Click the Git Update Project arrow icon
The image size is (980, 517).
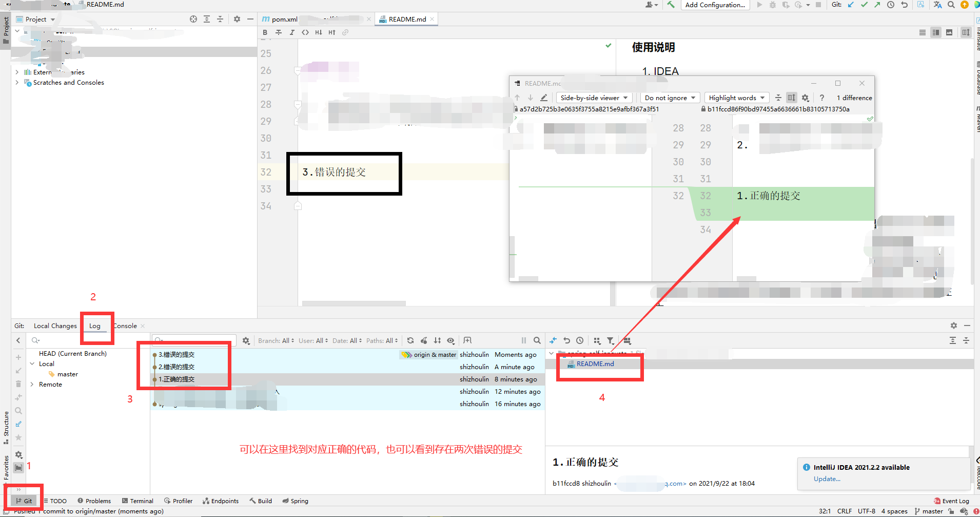[x=851, y=5]
